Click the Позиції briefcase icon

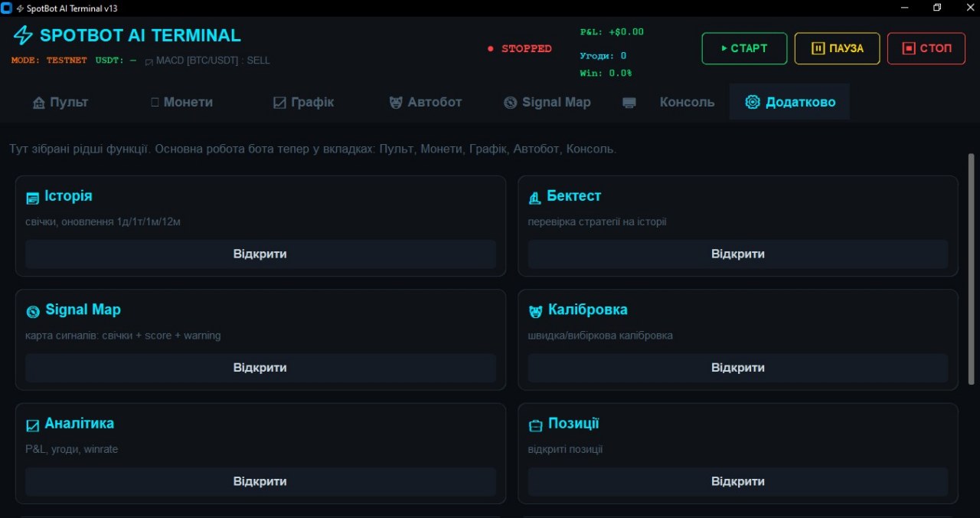(x=536, y=425)
